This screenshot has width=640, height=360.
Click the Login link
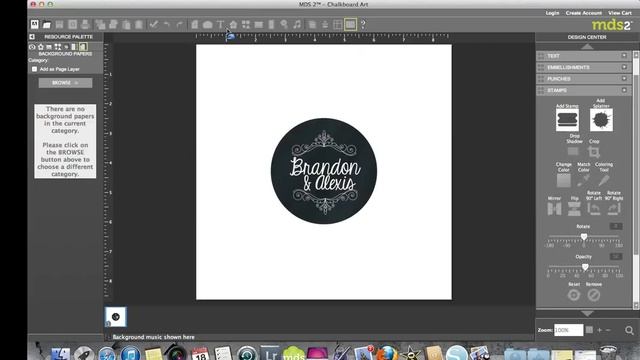pyautogui.click(x=552, y=13)
